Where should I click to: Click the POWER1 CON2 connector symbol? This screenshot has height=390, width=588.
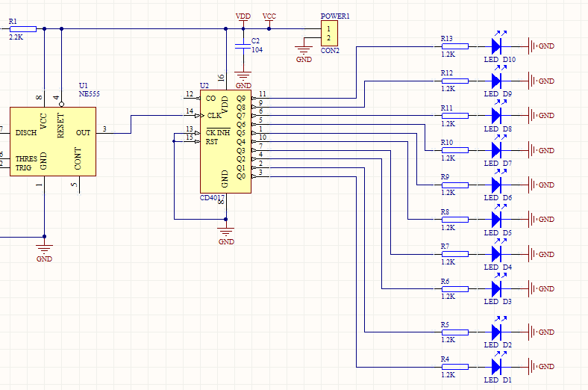coord(329,34)
